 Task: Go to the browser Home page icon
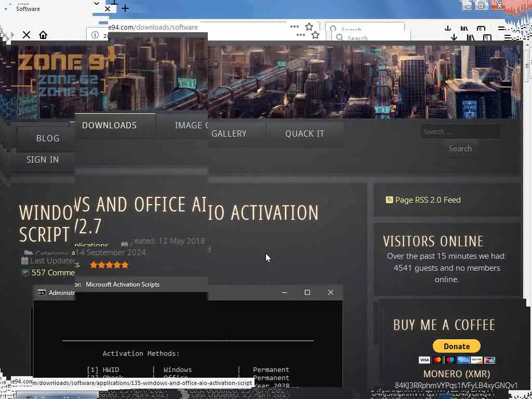tap(43, 35)
